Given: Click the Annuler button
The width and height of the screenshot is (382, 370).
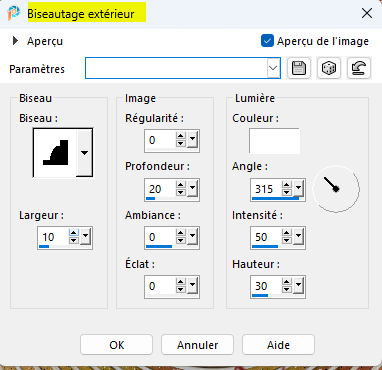Looking at the screenshot, I should [x=198, y=345].
